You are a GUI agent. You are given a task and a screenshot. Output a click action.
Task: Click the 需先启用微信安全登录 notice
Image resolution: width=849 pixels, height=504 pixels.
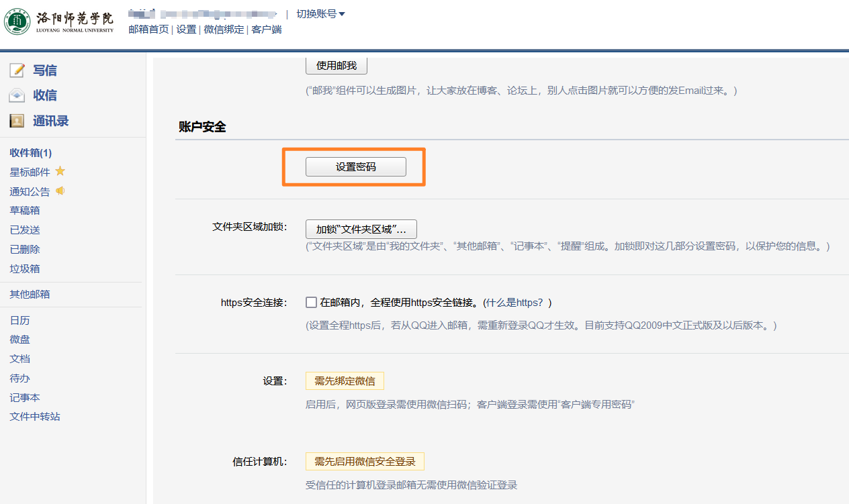[x=365, y=462]
